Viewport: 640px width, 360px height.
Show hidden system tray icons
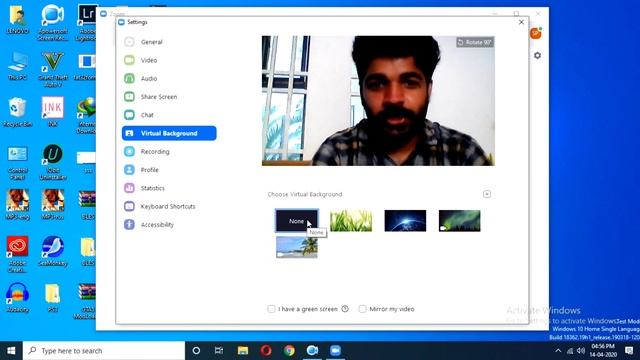pos(558,351)
